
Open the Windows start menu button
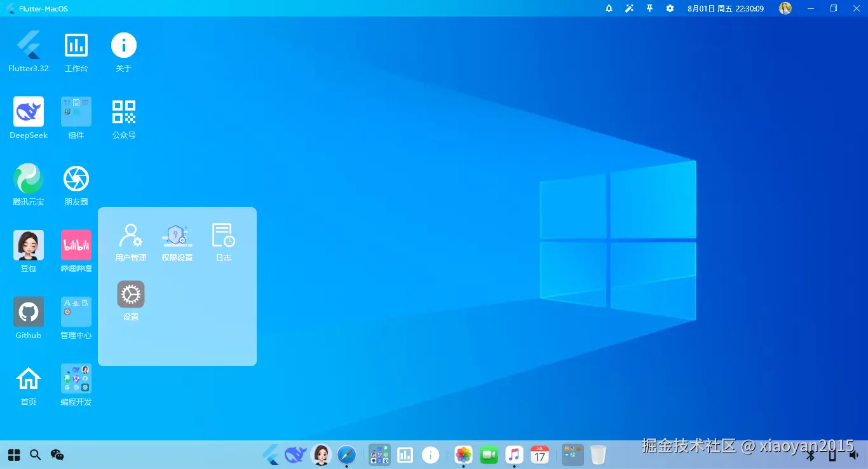14,455
